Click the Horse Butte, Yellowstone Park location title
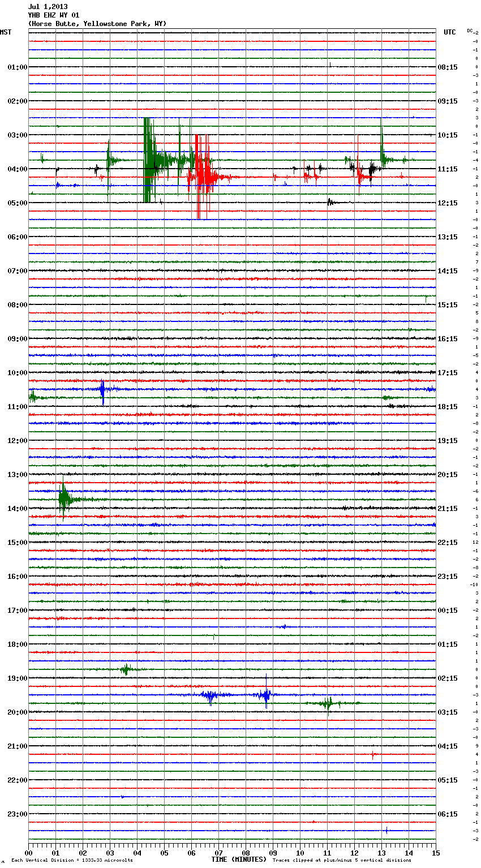The image size is (481, 868). pyautogui.click(x=97, y=24)
